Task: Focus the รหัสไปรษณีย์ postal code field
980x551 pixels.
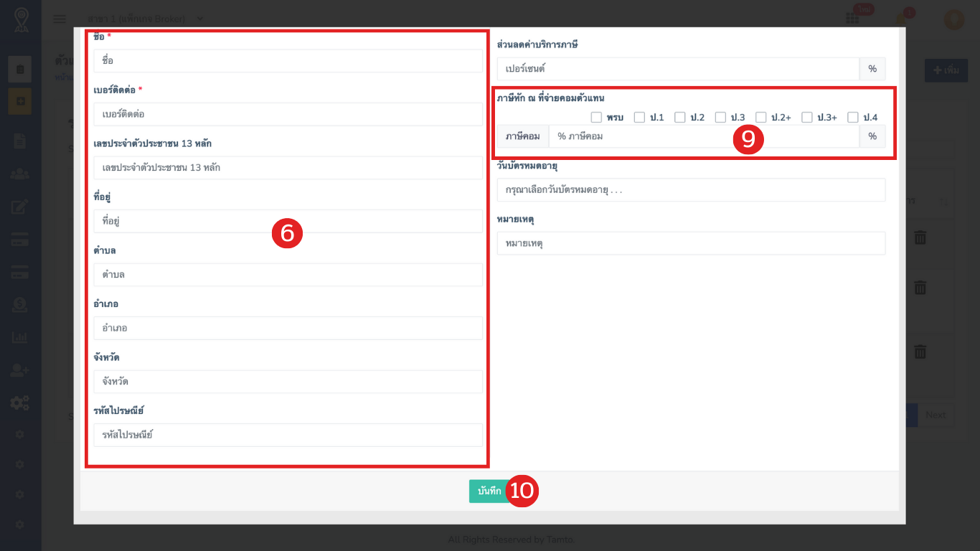Action: (x=288, y=435)
